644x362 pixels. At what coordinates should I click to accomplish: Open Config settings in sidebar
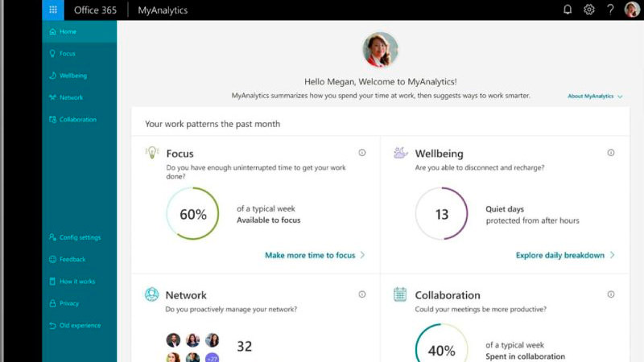[79, 237]
